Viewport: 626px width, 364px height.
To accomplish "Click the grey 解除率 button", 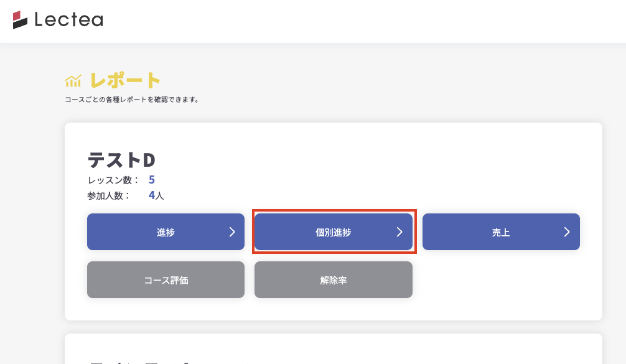I will click(x=333, y=280).
